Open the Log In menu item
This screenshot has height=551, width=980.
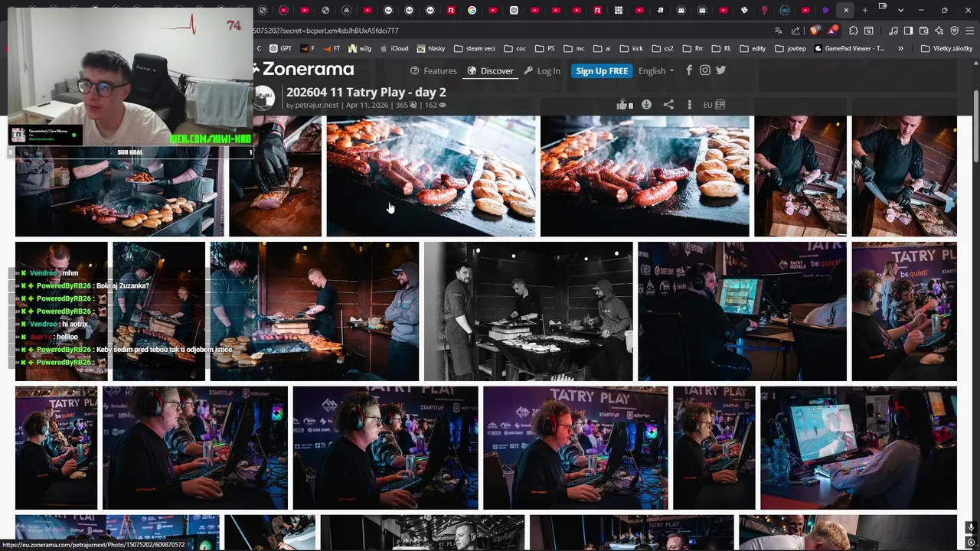coord(542,70)
